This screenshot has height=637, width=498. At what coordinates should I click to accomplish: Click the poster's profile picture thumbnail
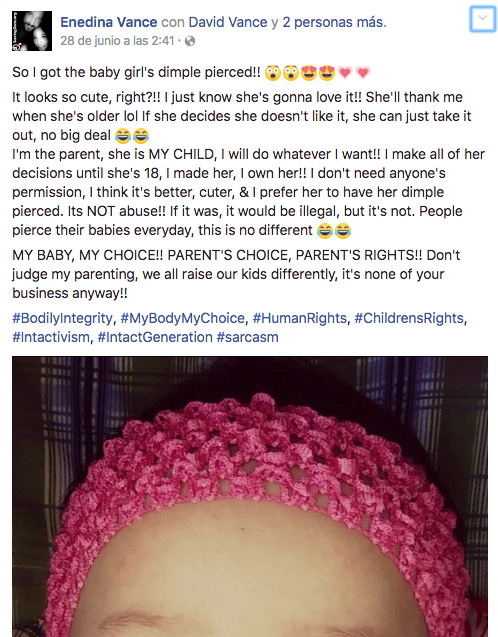pos(32,31)
